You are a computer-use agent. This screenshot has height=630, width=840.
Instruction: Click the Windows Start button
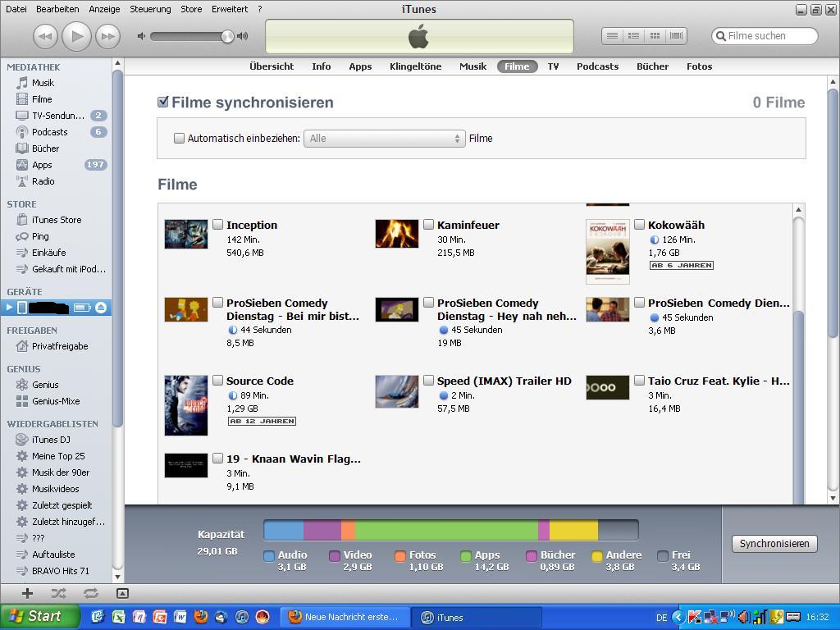tap(39, 617)
